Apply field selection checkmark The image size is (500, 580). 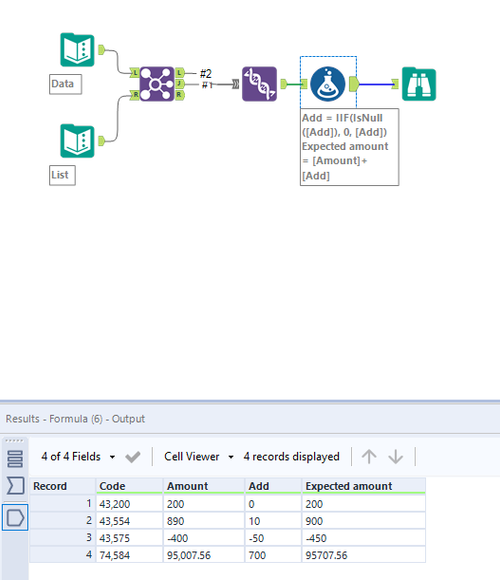click(133, 457)
